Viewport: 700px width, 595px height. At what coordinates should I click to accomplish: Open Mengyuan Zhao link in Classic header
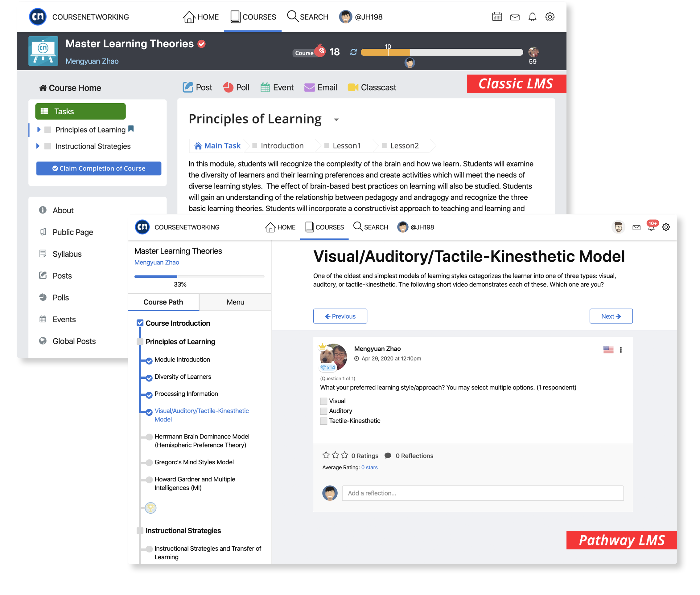click(92, 61)
